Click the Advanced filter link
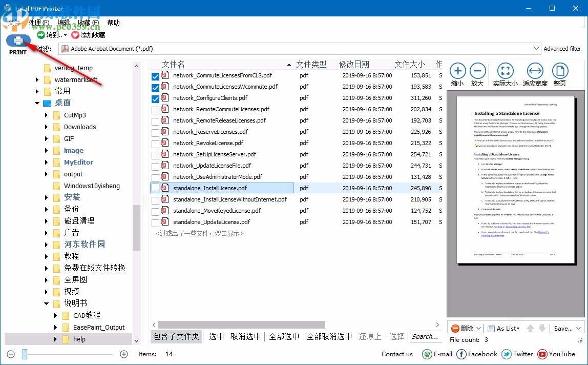Viewport: 588px width, 365px height. click(562, 48)
